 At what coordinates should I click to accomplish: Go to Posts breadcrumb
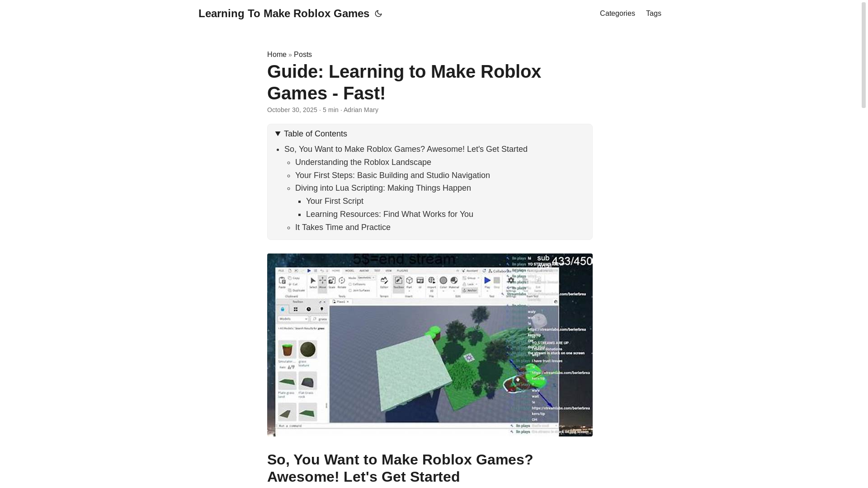tap(303, 54)
